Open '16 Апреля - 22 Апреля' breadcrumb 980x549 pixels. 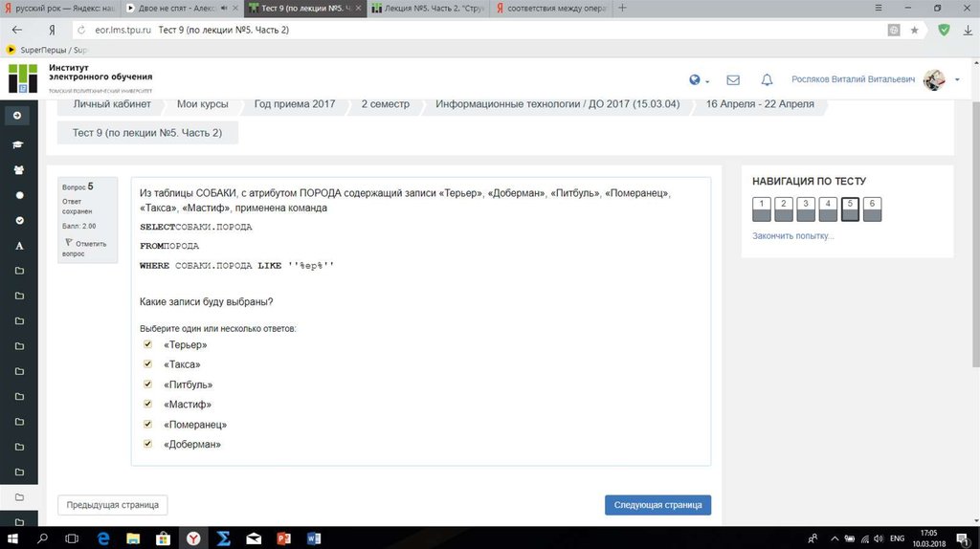pos(760,104)
